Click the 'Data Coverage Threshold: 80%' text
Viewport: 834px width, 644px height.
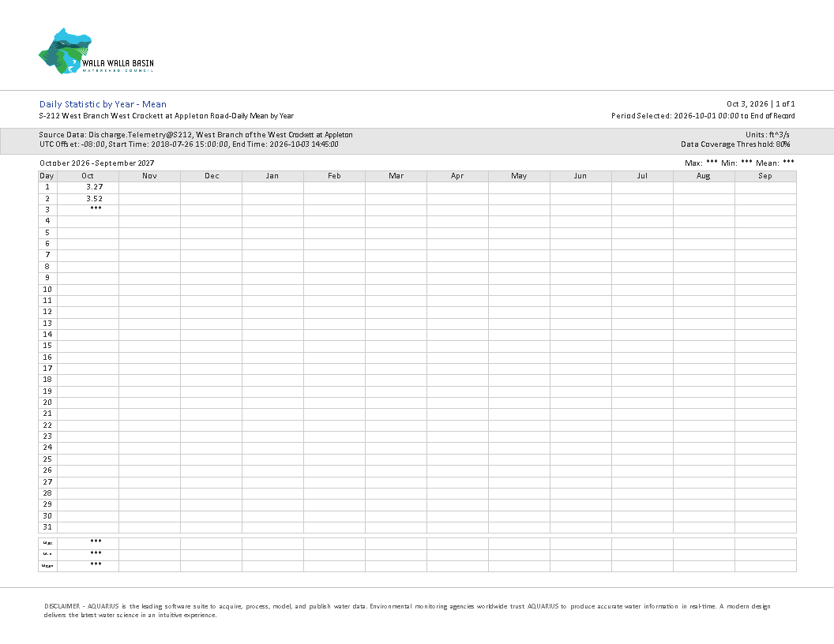tap(735, 144)
